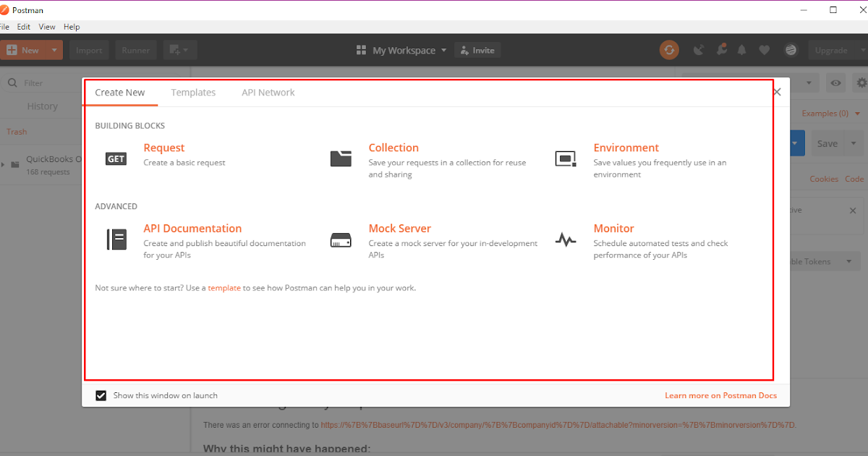Click the template link in dialog text
The height and width of the screenshot is (456, 868).
(x=224, y=287)
